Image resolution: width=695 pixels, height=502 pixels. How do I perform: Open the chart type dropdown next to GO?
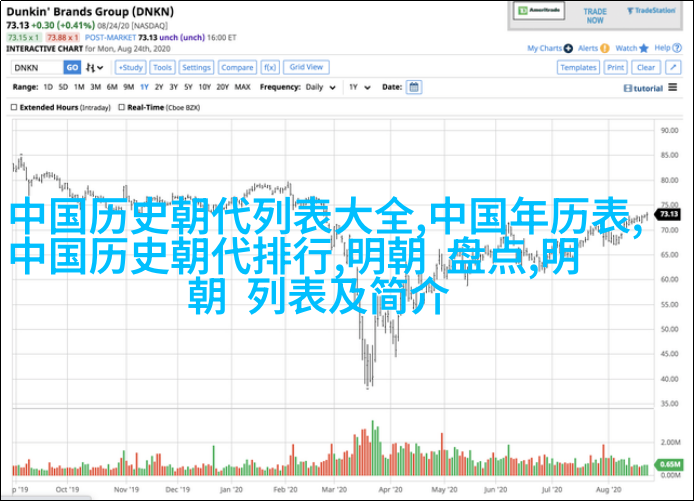point(94,68)
